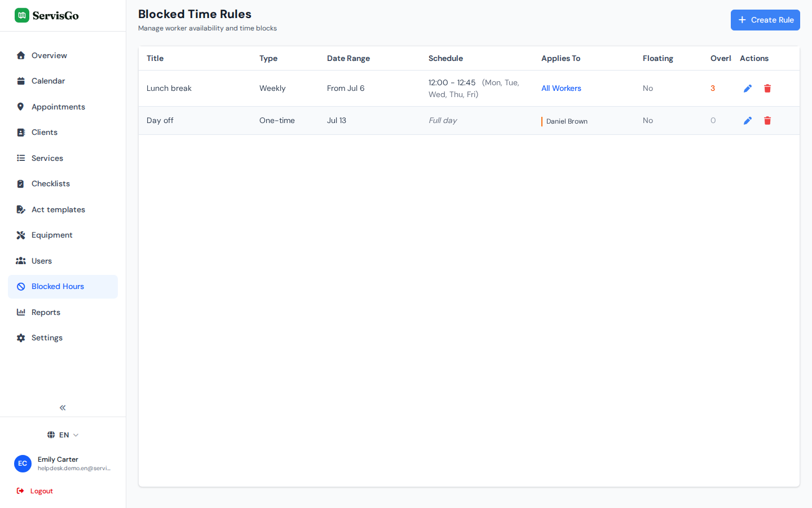Go to Equipment section
This screenshot has width=812, height=508.
click(63, 235)
